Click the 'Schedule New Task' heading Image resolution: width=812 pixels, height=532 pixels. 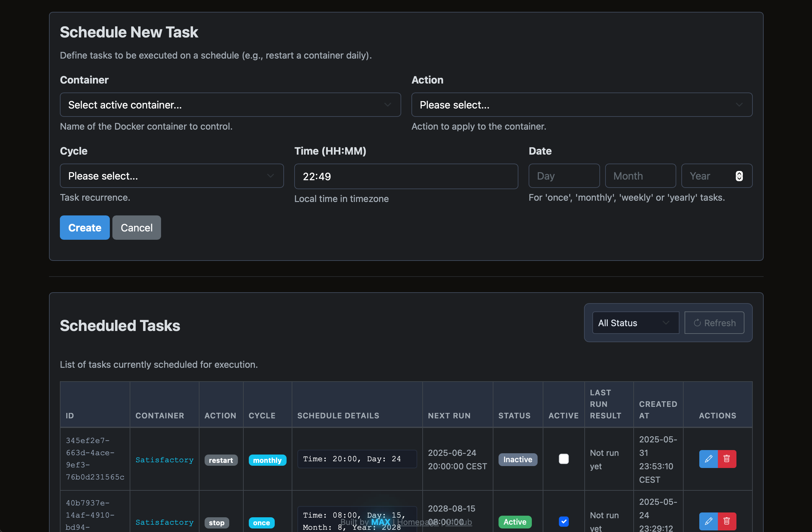point(129,32)
